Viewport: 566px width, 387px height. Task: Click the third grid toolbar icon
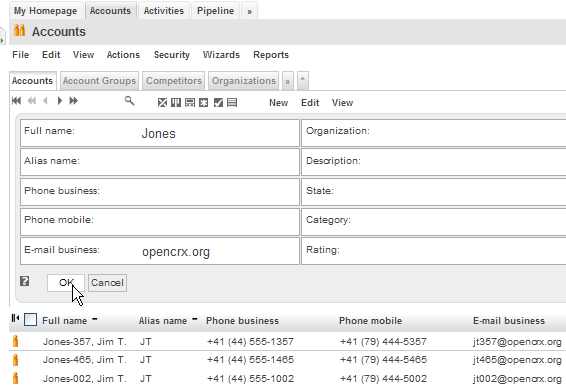[190, 103]
